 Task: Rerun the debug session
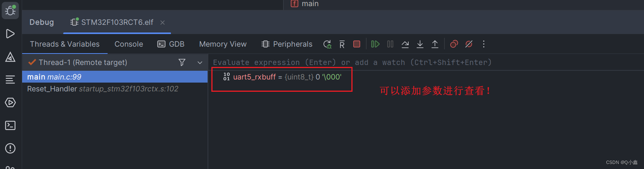[327, 44]
